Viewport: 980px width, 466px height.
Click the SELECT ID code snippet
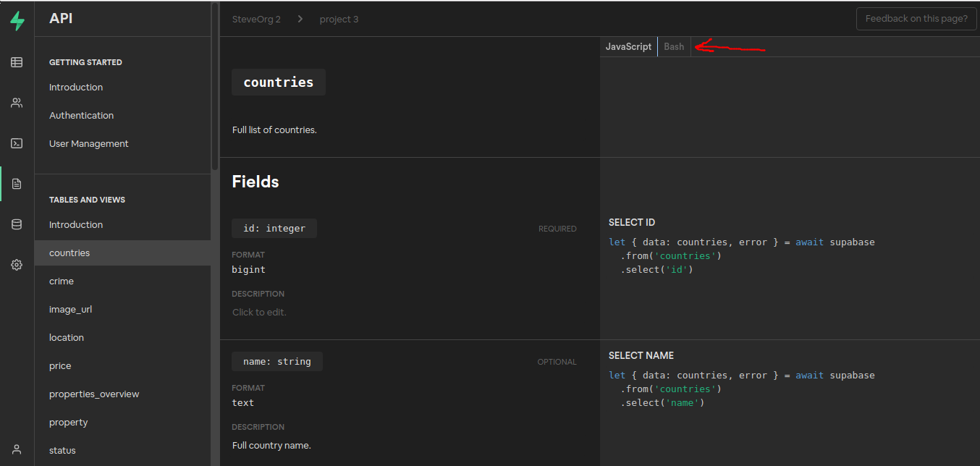(x=742, y=255)
